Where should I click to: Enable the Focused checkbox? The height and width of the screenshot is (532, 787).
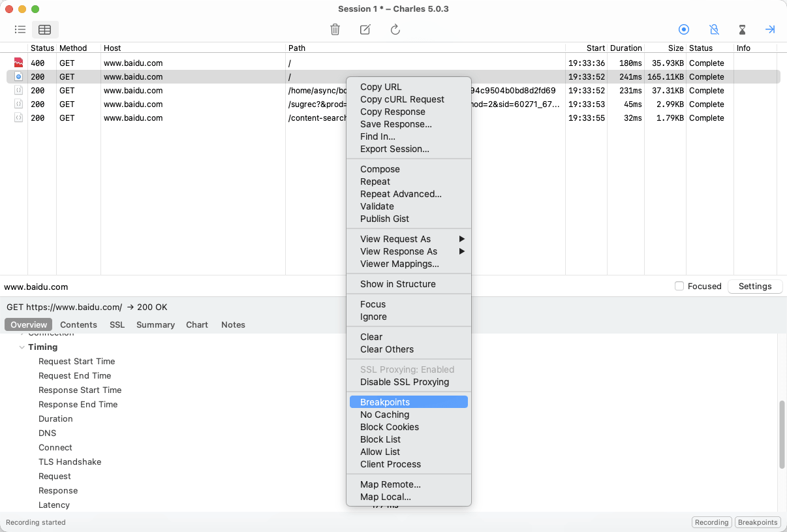[679, 286]
